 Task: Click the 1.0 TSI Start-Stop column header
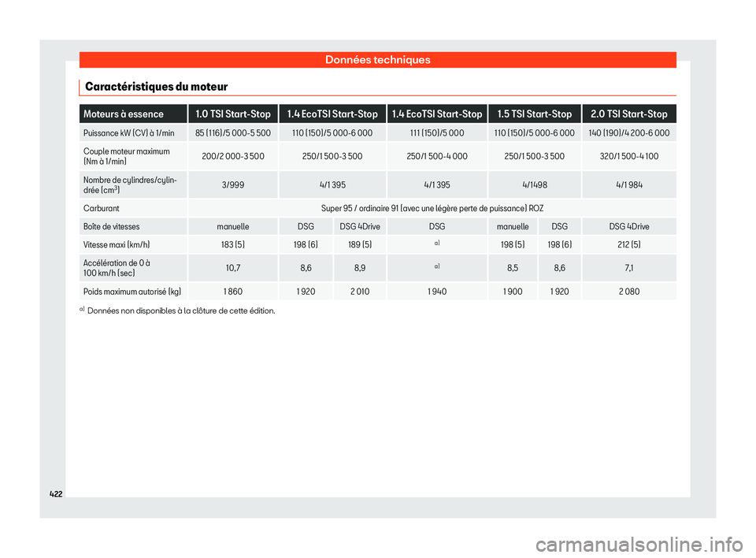click(x=232, y=113)
